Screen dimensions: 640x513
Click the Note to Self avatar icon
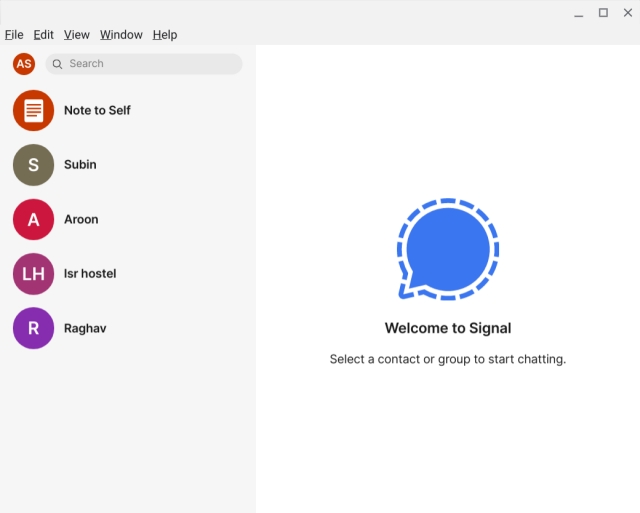click(x=33, y=111)
